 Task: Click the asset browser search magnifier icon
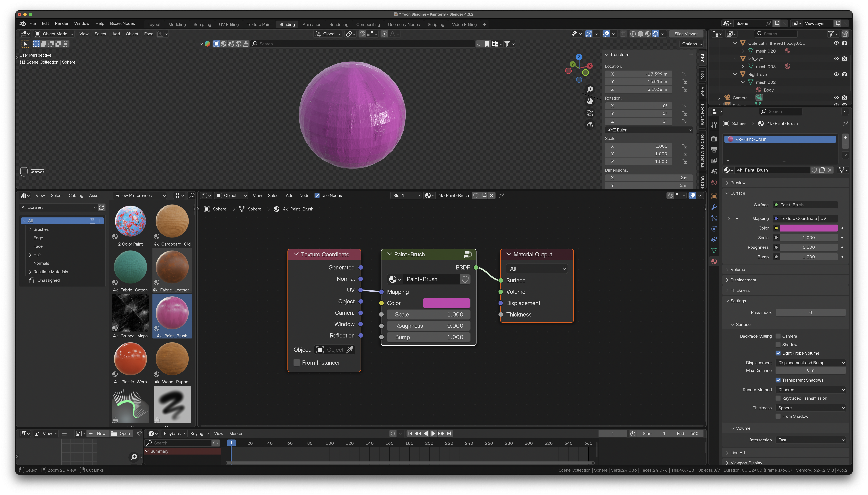pos(192,195)
